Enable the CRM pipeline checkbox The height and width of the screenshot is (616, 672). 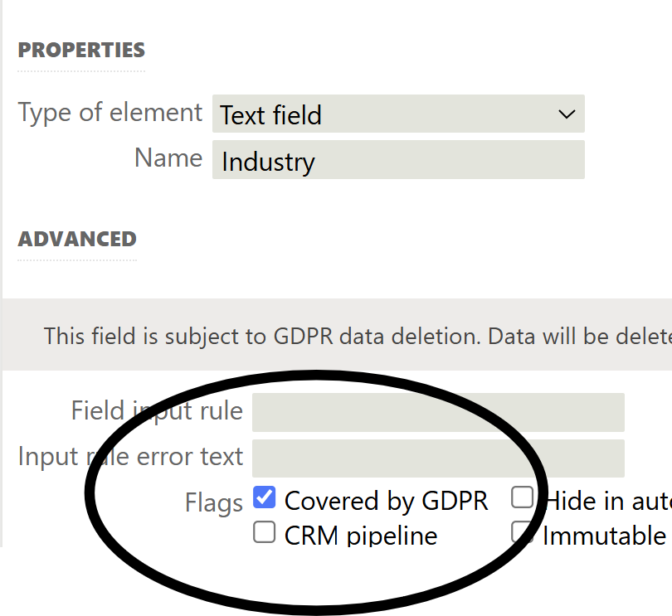[264, 531]
